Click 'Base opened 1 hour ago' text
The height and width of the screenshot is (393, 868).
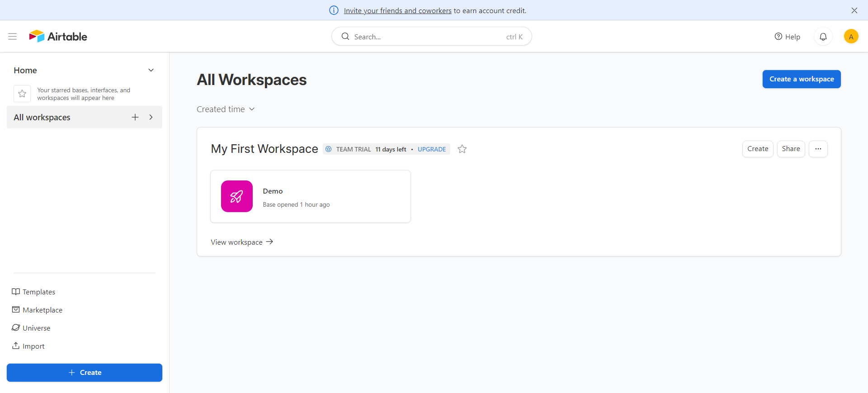click(x=297, y=205)
